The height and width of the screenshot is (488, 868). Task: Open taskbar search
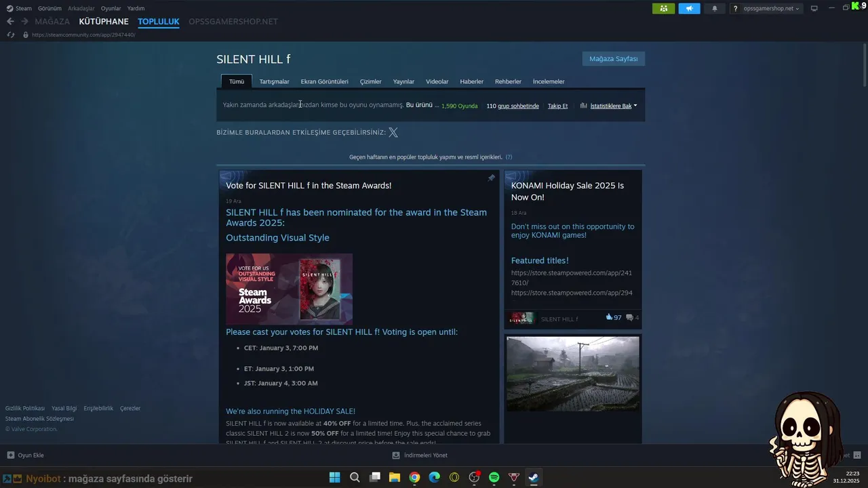(x=355, y=477)
